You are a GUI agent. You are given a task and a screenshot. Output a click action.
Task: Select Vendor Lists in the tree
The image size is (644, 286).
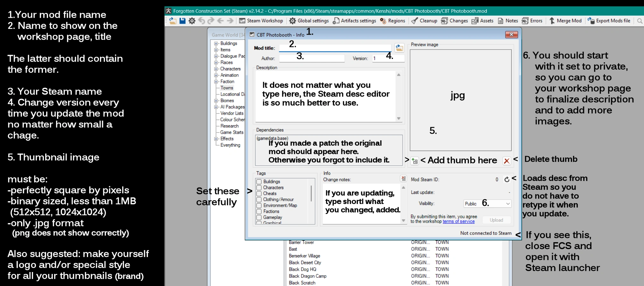coord(232,113)
